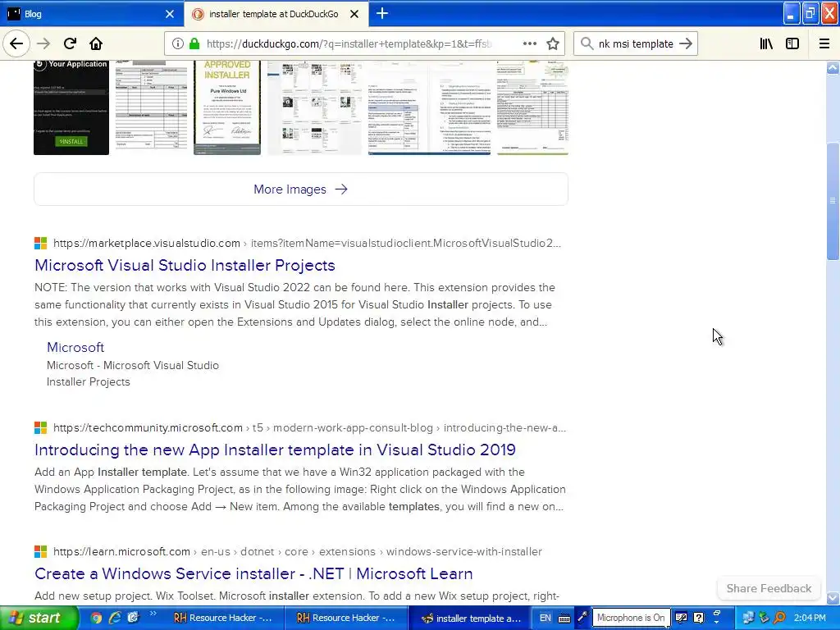Open the Approved Installer certificate thumbnail

227,107
